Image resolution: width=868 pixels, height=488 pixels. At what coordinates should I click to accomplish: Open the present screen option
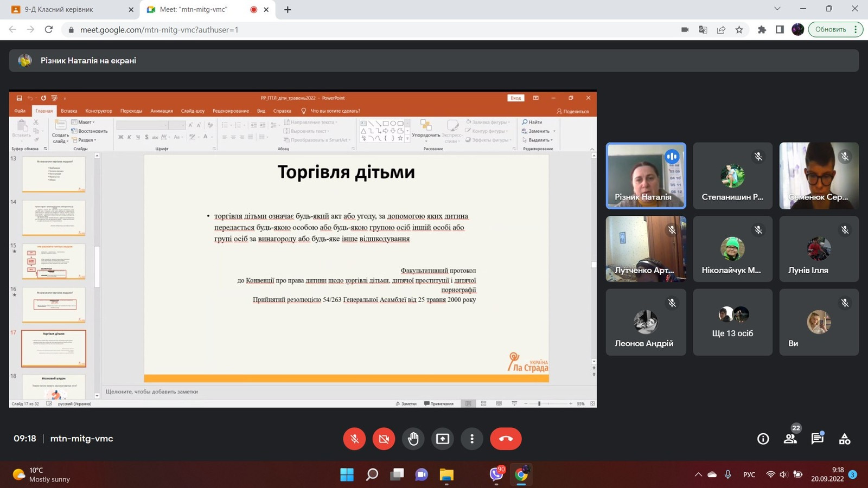click(443, 439)
